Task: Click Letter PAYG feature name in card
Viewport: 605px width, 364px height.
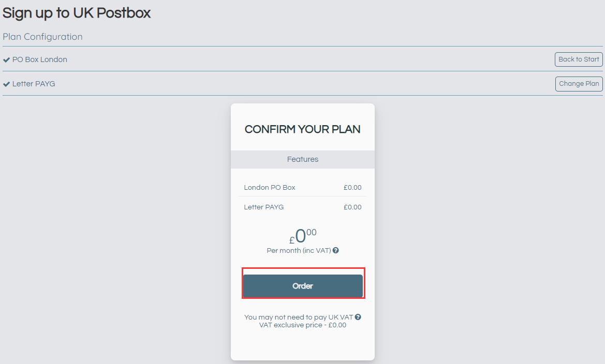Action: pos(264,207)
